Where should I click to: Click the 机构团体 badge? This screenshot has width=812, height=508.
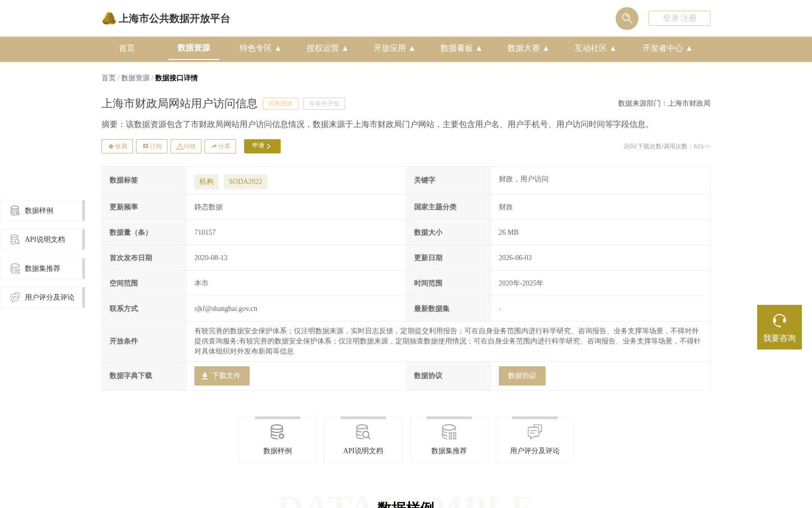281,104
